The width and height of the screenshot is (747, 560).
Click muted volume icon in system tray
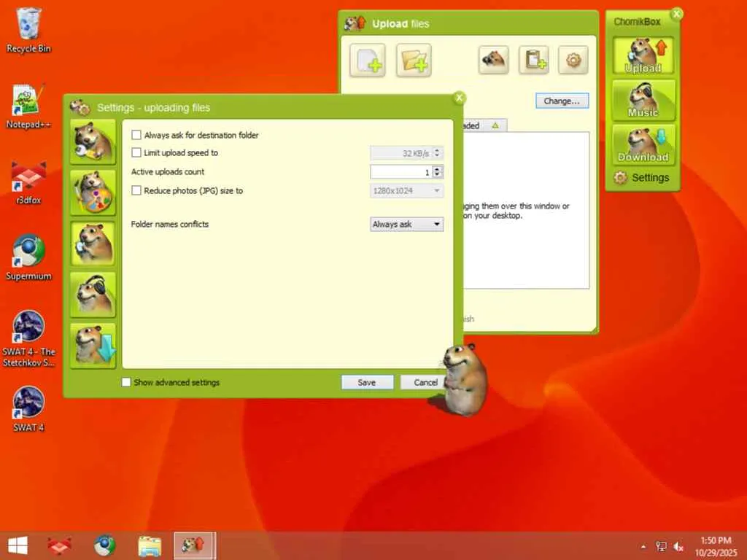point(678,547)
